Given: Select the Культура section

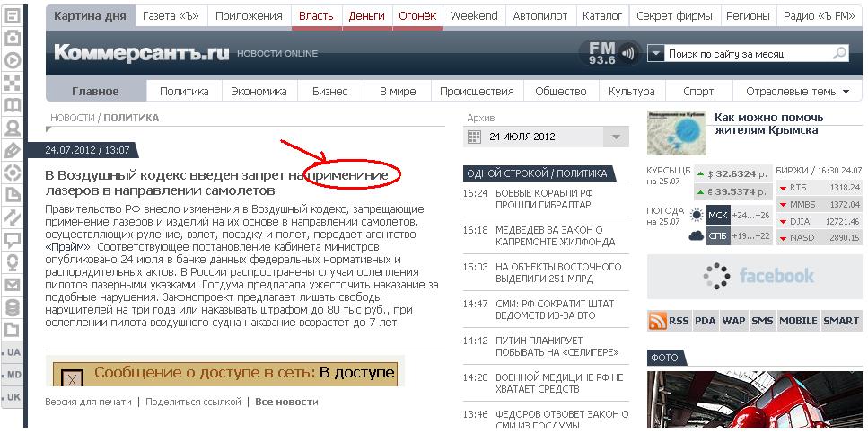Looking at the screenshot, I should click(632, 92).
